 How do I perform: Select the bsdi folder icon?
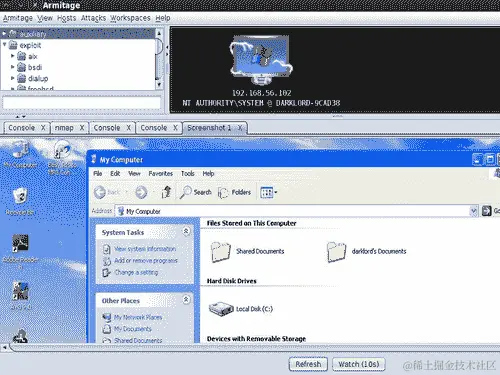coord(21,67)
